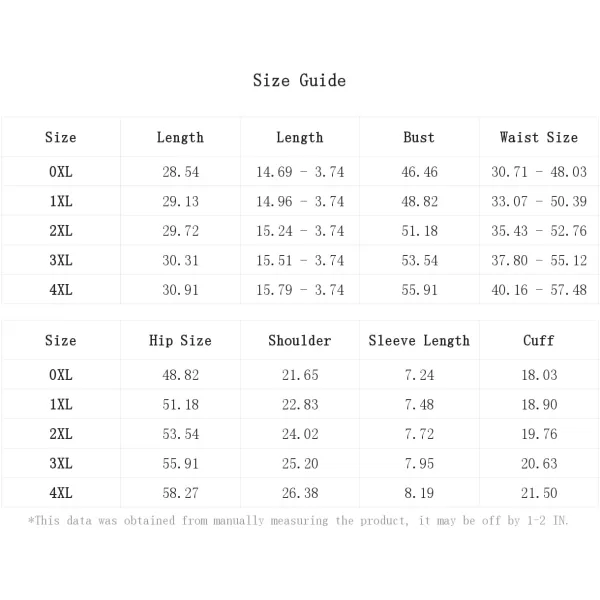
Task: Select the Sleeve Length header
Action: tap(419, 340)
